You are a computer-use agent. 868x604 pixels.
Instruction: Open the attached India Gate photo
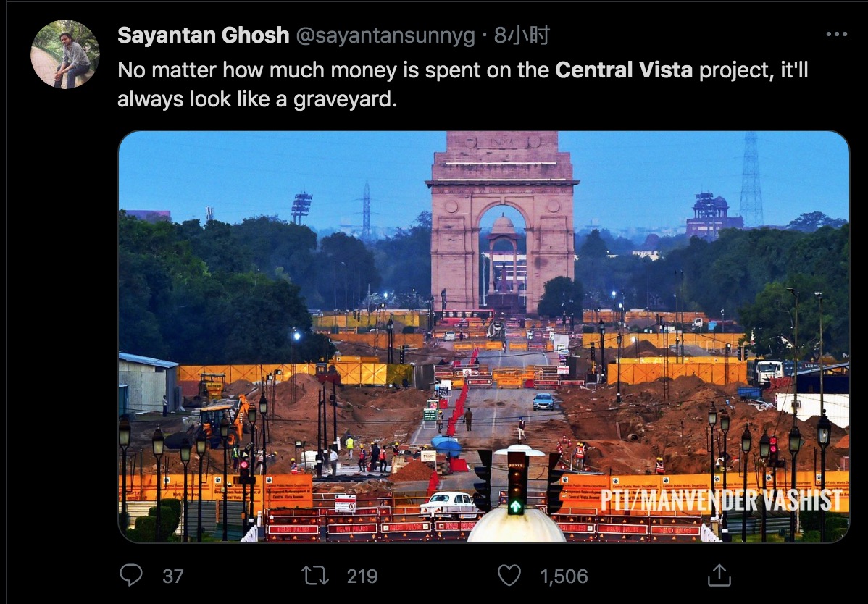(x=483, y=336)
